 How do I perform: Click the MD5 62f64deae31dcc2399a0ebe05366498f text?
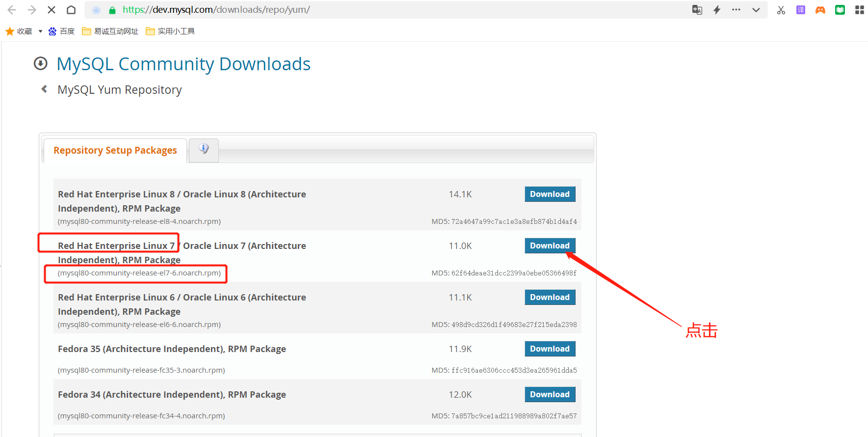[504, 273]
